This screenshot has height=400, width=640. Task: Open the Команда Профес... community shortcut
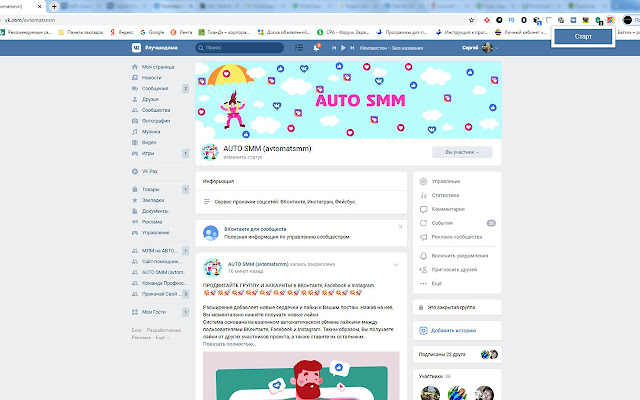163,283
